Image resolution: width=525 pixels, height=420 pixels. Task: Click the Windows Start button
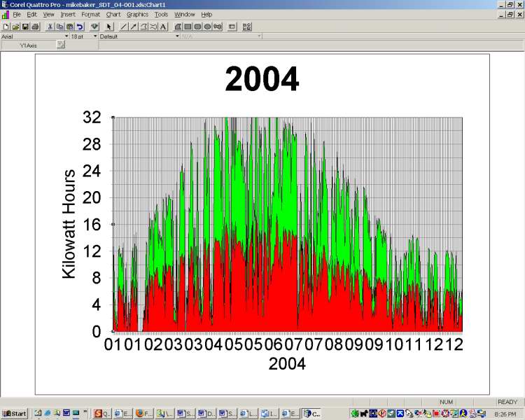pyautogui.click(x=14, y=413)
